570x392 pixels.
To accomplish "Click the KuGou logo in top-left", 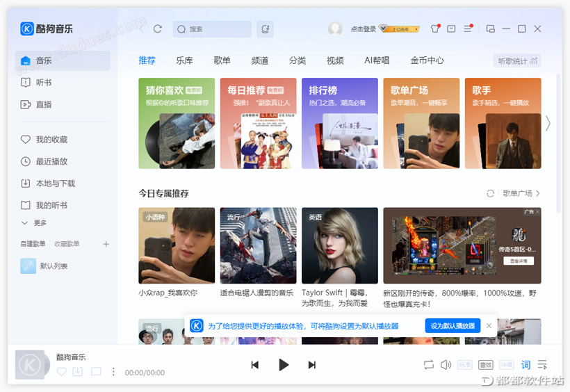I will pos(46,28).
